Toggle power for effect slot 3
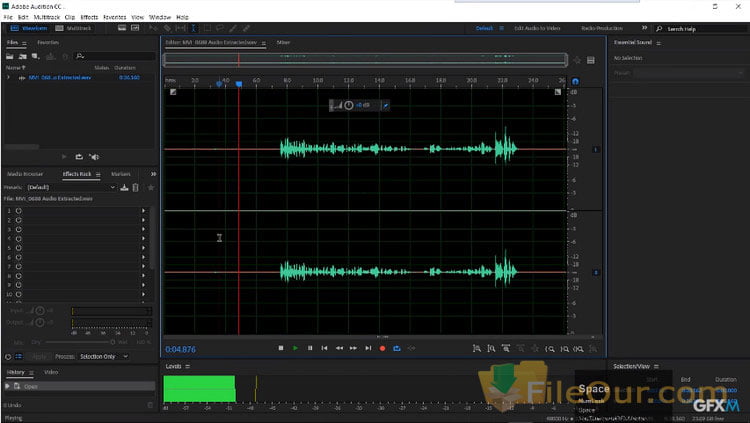This screenshot has width=750, height=423. click(x=18, y=229)
